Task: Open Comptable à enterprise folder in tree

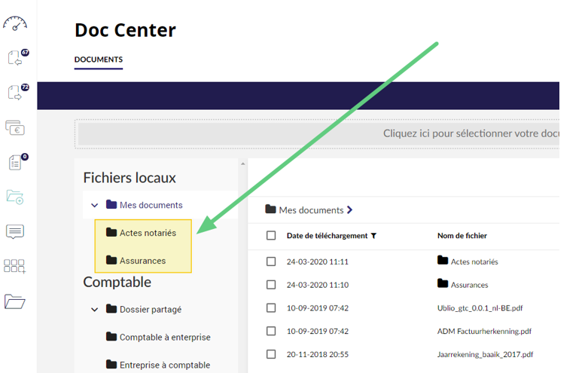Action: tap(165, 338)
